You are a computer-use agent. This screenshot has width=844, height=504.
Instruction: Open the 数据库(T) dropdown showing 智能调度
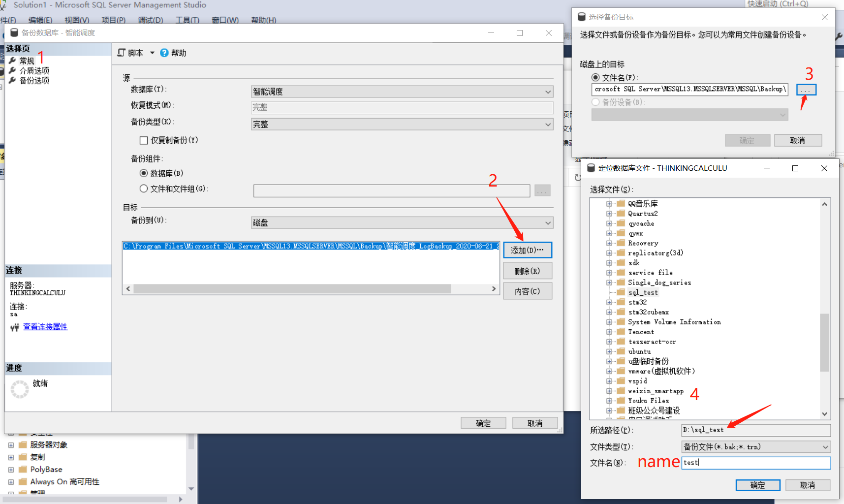pyautogui.click(x=402, y=92)
